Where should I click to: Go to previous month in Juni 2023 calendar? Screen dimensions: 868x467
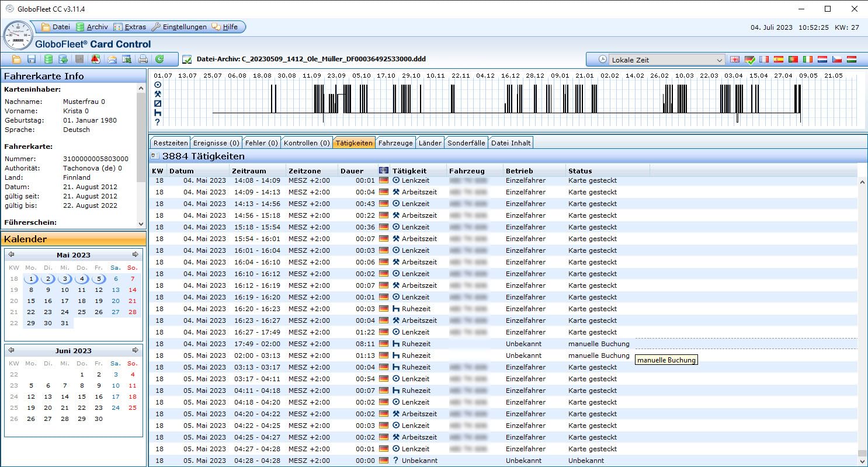point(11,350)
